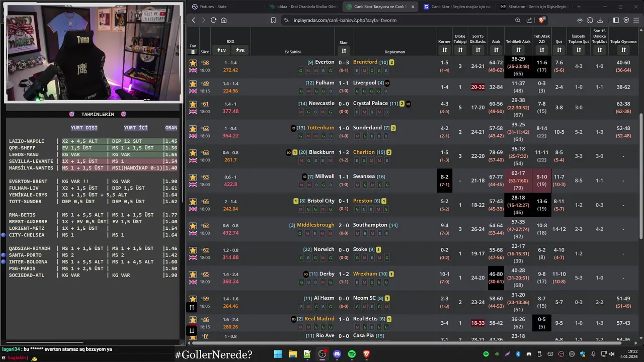Reload the inplayradar page

213,20
